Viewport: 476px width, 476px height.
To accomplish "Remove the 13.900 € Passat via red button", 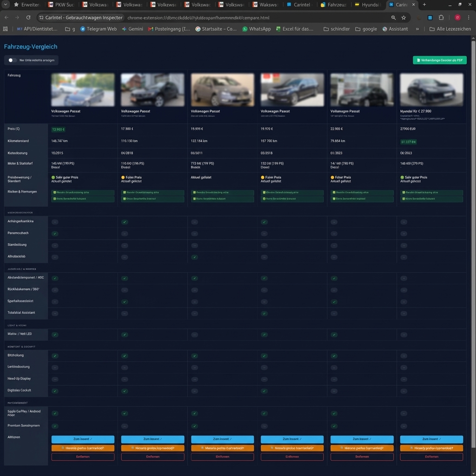I will click(x=83, y=456).
